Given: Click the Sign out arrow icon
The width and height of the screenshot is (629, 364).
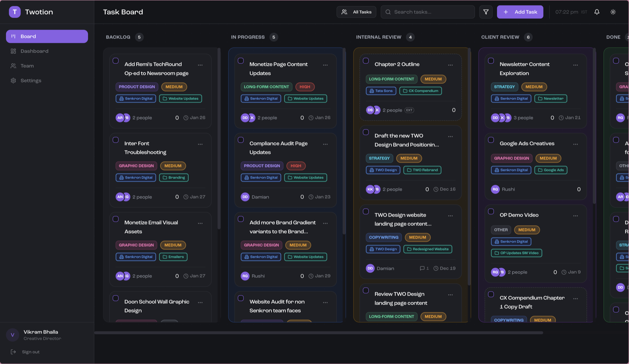Looking at the screenshot, I should tap(13, 351).
